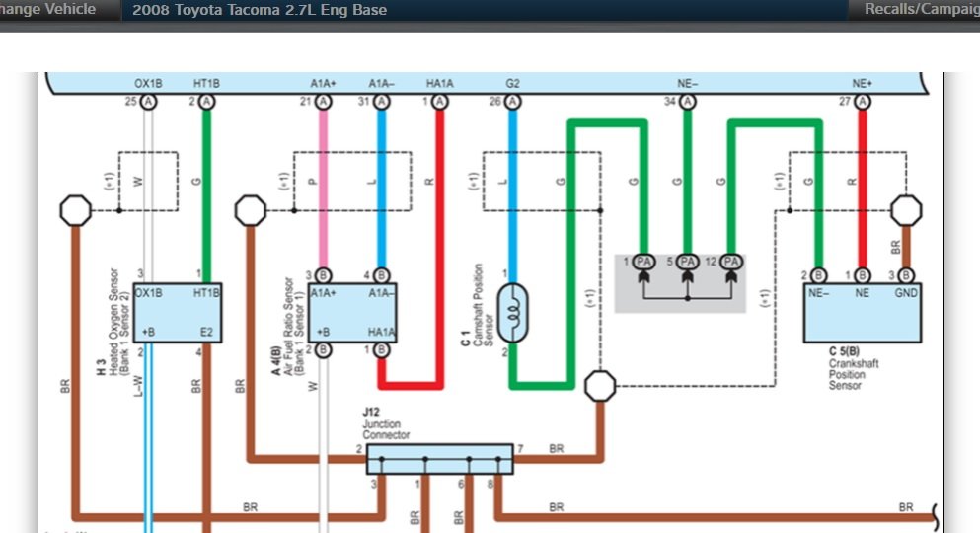
Task: Click connector pin 25 A circle under OX1B
Action: 148,102
